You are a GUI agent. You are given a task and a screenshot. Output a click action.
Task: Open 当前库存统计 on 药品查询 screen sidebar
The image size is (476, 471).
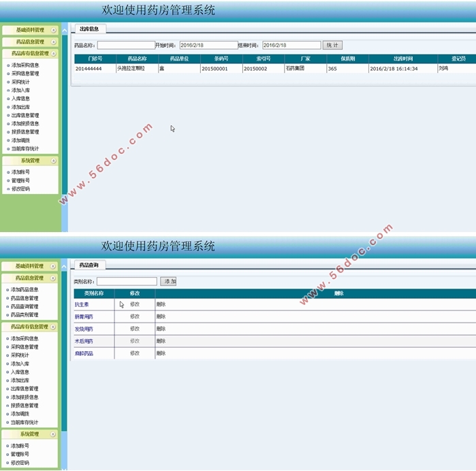click(x=25, y=422)
